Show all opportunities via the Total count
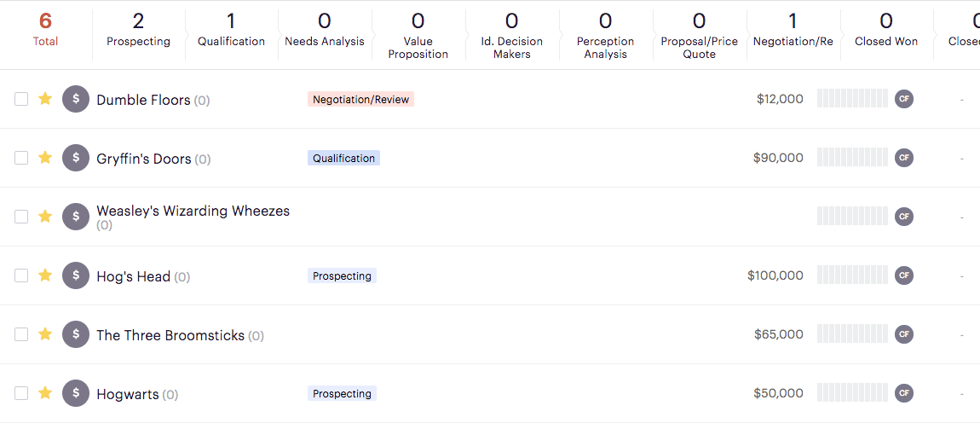The width and height of the screenshot is (980, 429). (45, 31)
